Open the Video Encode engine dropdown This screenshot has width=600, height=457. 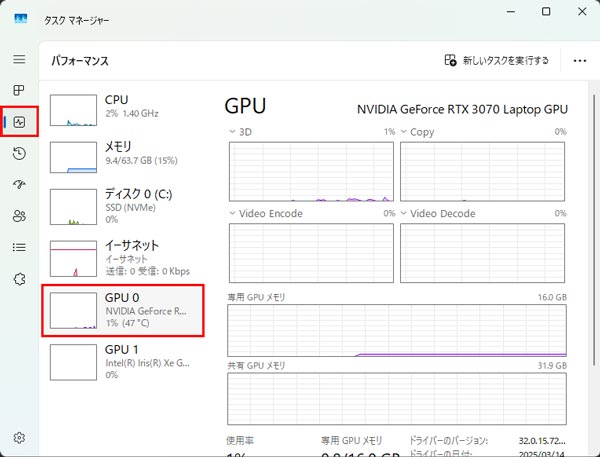click(x=234, y=213)
